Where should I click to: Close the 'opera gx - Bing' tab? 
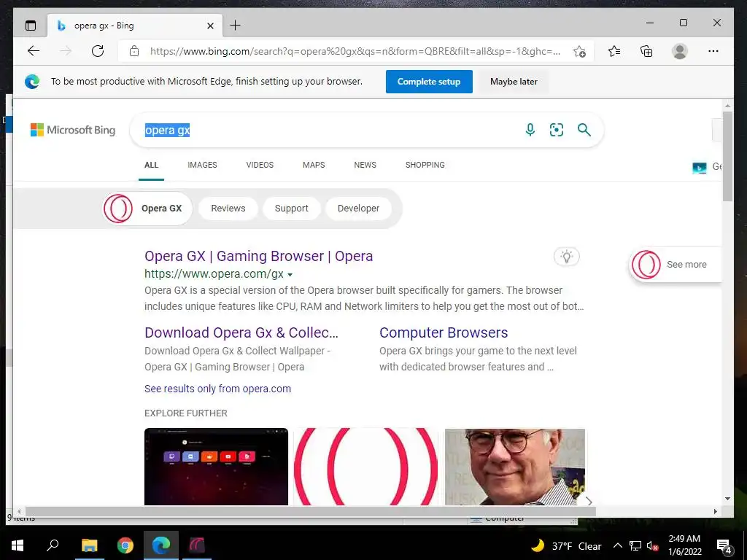(210, 26)
